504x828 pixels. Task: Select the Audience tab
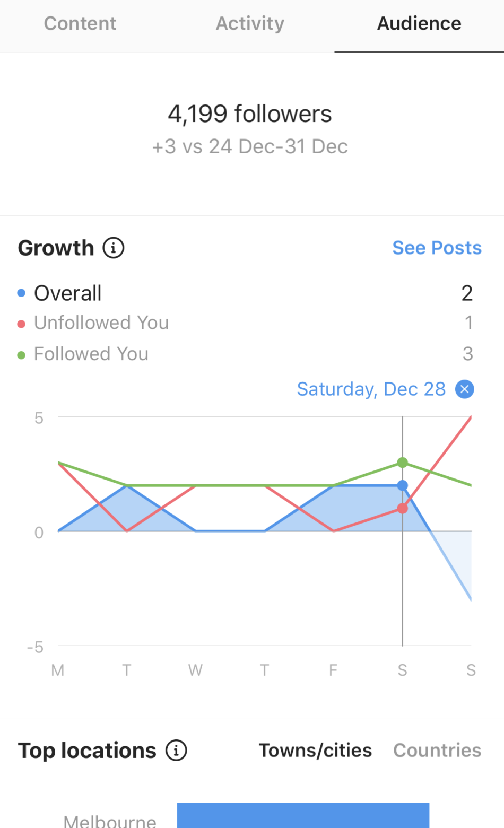pyautogui.click(x=419, y=23)
